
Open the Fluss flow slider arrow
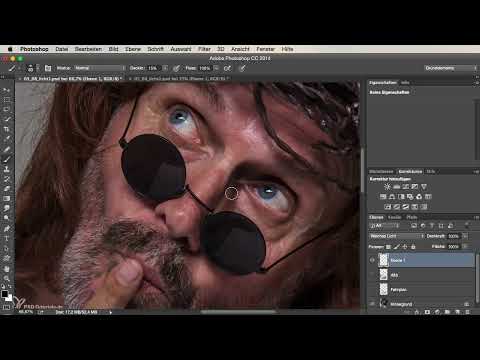216,68
